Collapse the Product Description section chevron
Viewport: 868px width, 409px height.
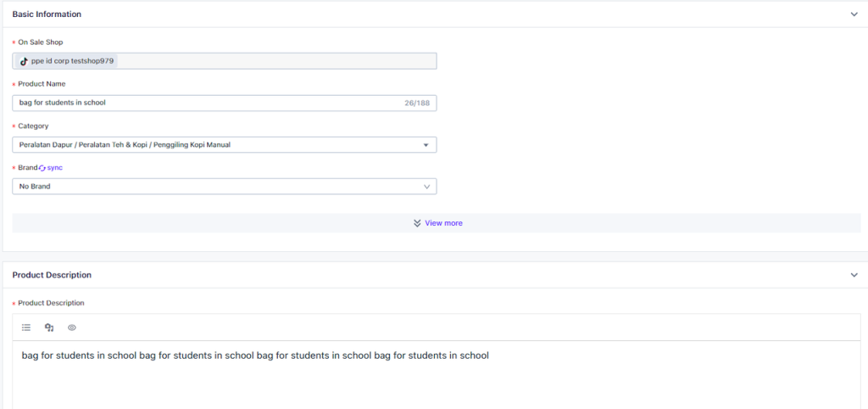(854, 275)
